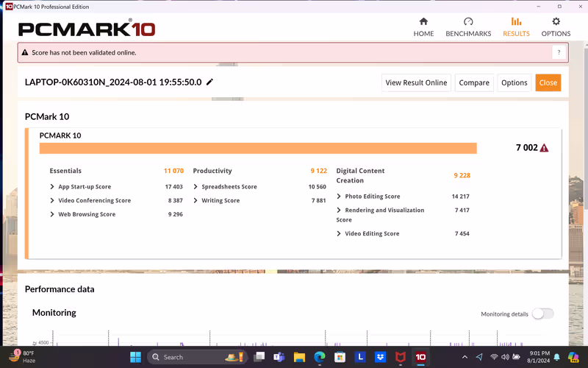The width and height of the screenshot is (588, 368).
Task: Open the Options gear icon
Action: pos(556,21)
